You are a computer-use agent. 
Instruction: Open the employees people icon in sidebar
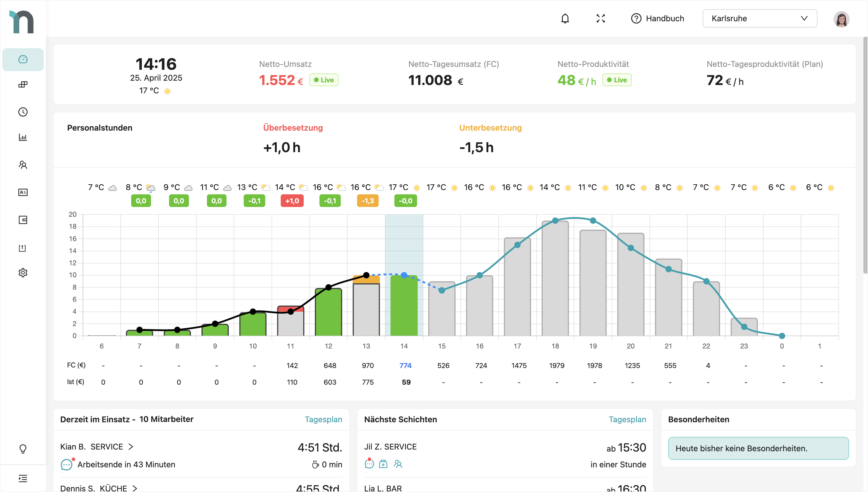click(x=23, y=165)
